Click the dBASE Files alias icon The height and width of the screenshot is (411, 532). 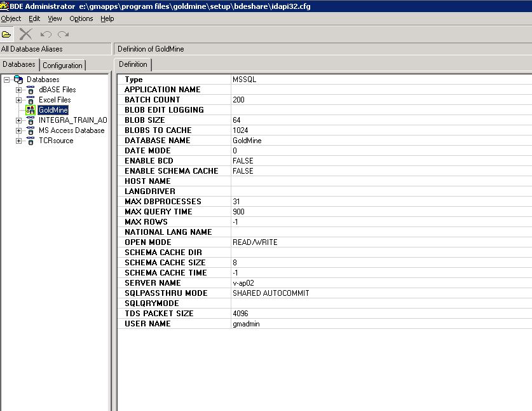pos(31,90)
